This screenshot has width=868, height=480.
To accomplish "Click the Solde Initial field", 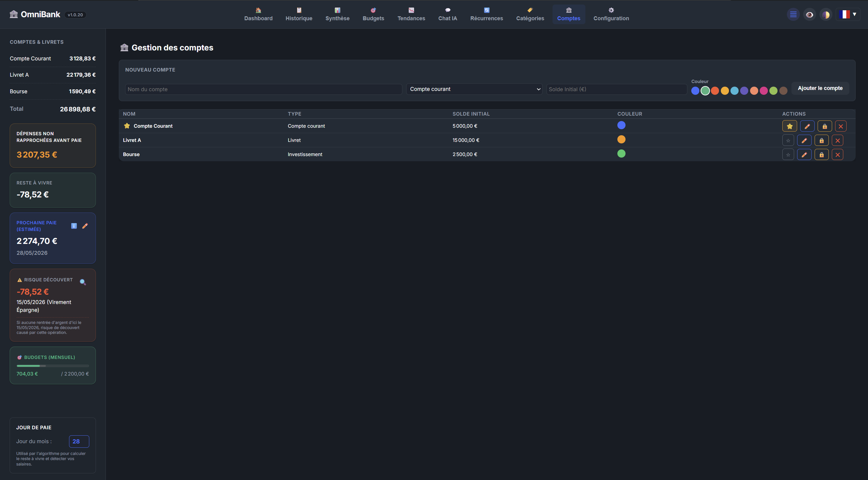I will (x=616, y=89).
